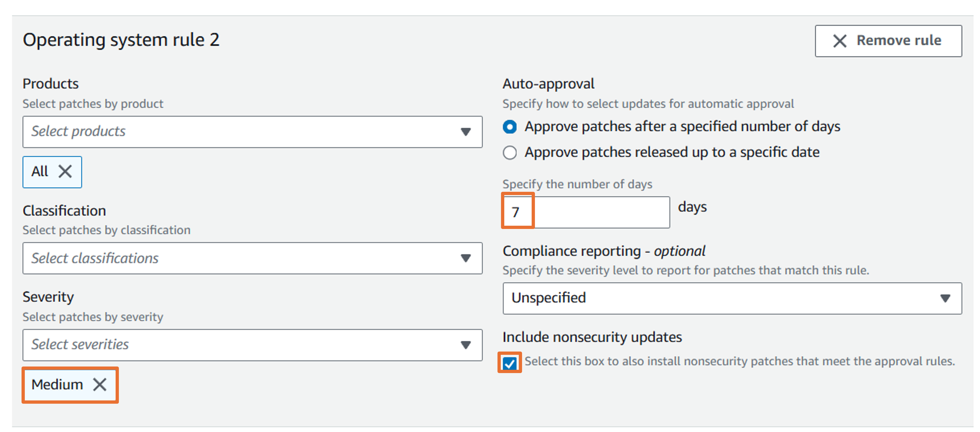Open the Select severities dropdown
This screenshot has height=432, width=980.
click(243, 345)
